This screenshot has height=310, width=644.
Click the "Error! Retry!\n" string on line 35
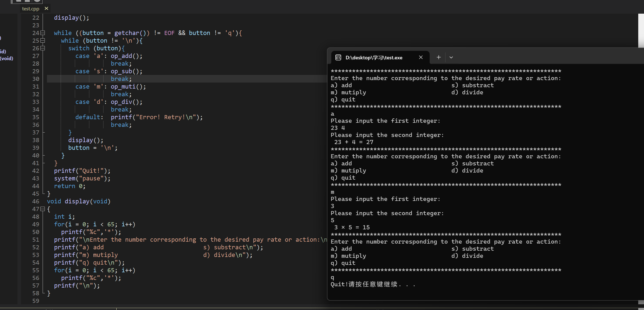pos(166,117)
